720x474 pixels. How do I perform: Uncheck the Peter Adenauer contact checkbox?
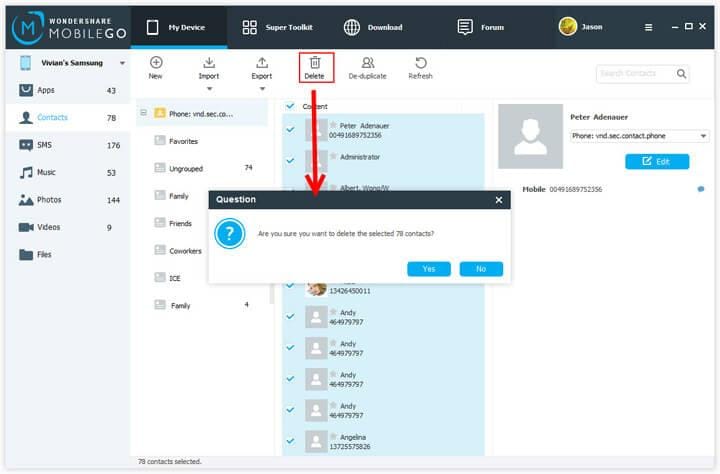tap(290, 130)
